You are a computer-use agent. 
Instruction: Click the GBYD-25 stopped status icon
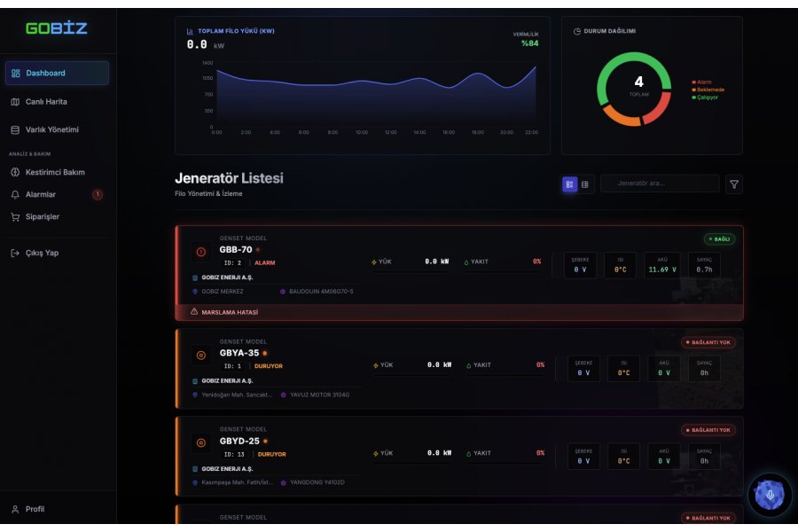(x=199, y=442)
